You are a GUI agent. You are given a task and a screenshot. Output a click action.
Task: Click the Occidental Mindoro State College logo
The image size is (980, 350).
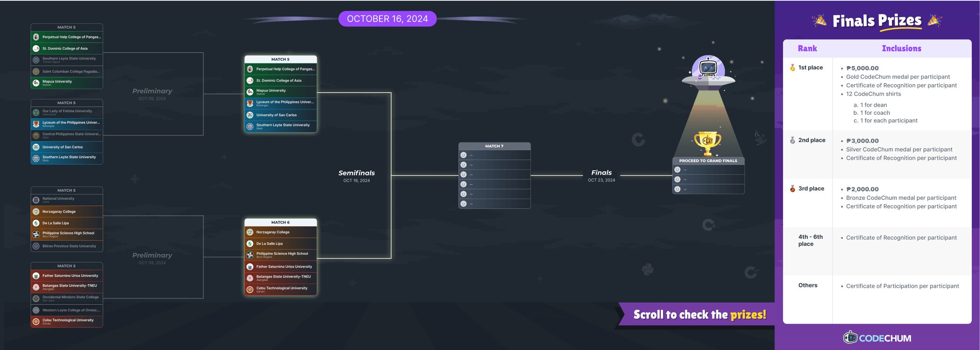click(36, 299)
